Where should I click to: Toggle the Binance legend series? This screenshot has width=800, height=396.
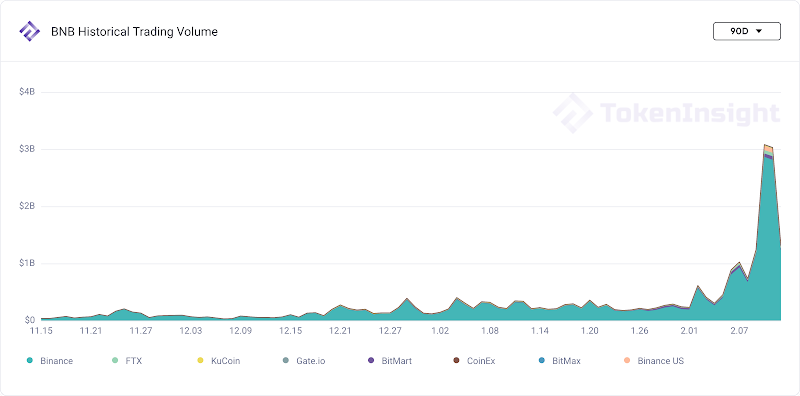coord(50,361)
